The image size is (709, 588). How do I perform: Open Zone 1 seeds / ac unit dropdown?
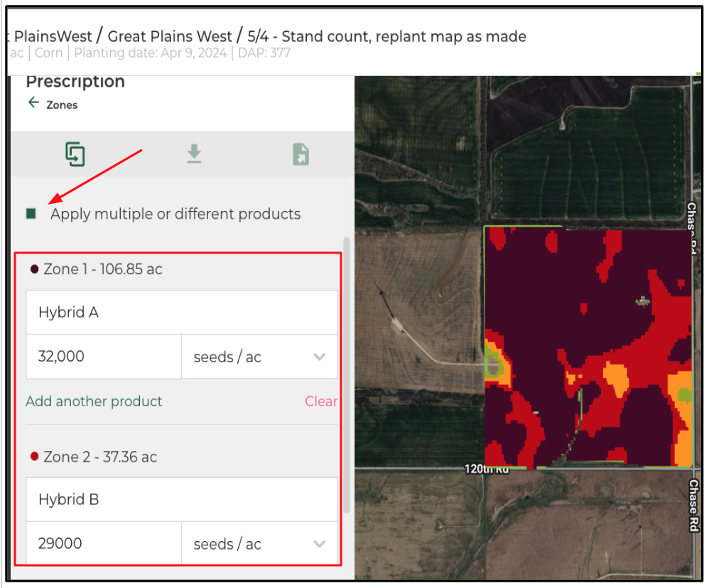point(259,356)
